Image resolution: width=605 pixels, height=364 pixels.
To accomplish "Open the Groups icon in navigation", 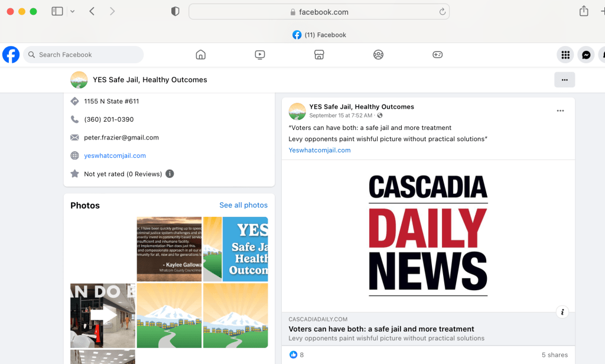I will pos(378,55).
